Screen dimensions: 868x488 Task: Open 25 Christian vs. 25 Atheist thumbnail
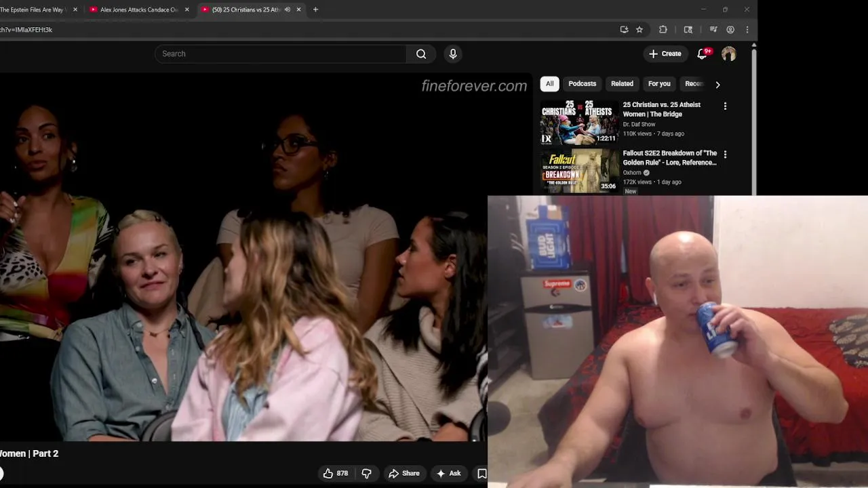coord(579,123)
